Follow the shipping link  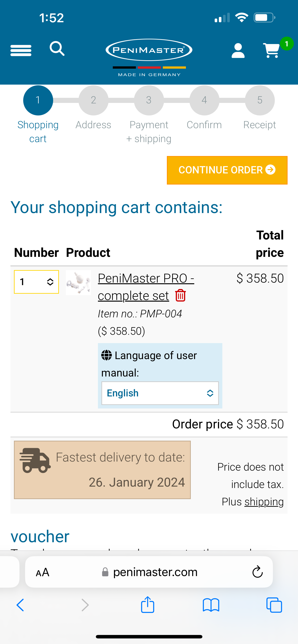coord(264,502)
